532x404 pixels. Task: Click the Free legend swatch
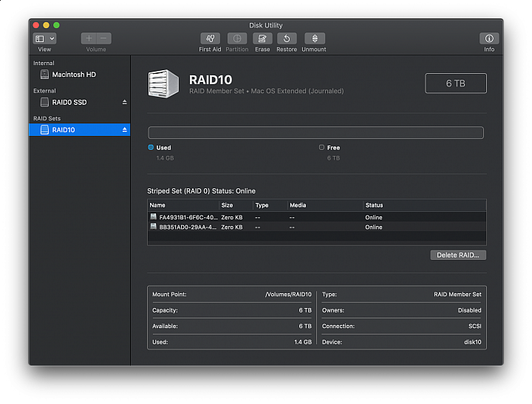pyautogui.click(x=321, y=147)
